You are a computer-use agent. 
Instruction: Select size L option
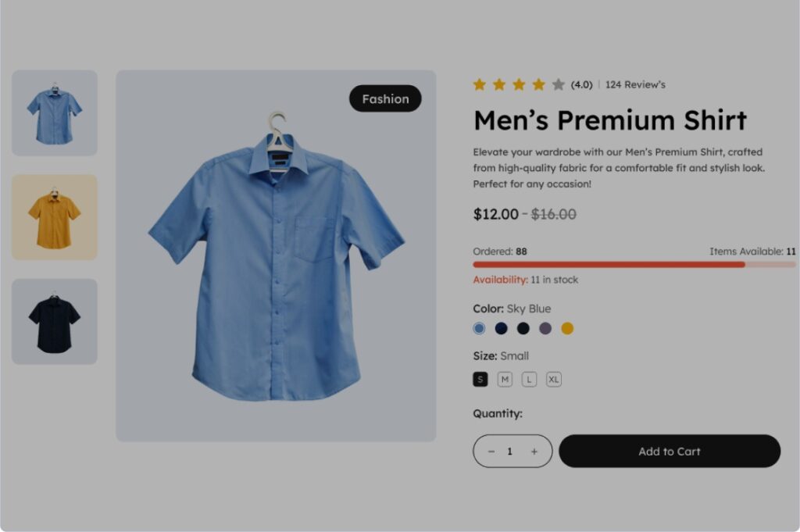(529, 380)
